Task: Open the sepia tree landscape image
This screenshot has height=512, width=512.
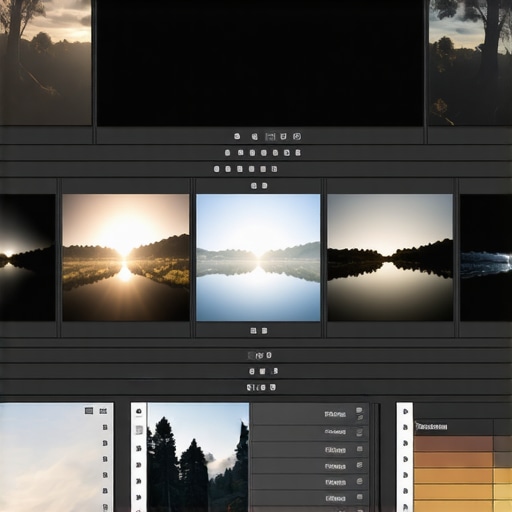Action: tap(46, 62)
